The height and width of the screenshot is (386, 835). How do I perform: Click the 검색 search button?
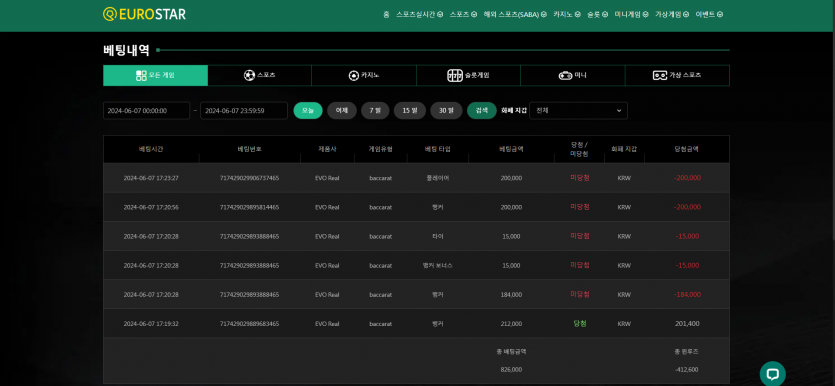click(x=481, y=111)
